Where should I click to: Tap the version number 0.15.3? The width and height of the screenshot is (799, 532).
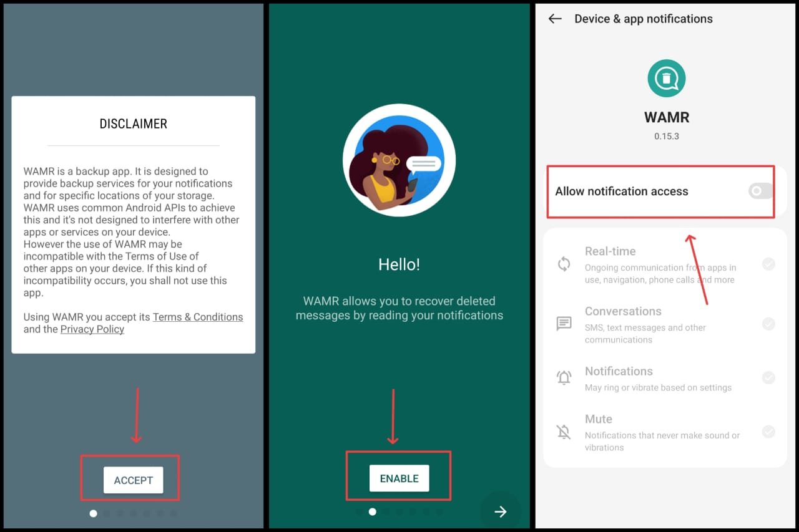tap(667, 136)
